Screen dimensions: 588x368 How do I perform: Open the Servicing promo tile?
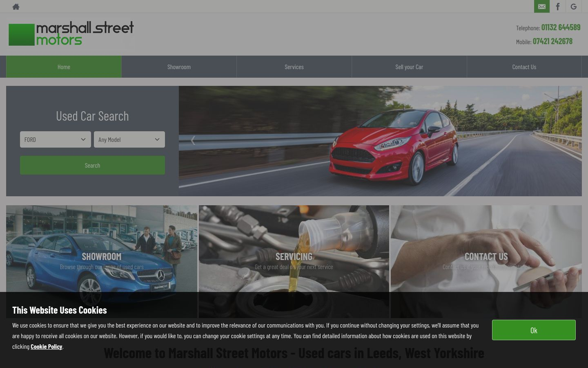click(294, 262)
